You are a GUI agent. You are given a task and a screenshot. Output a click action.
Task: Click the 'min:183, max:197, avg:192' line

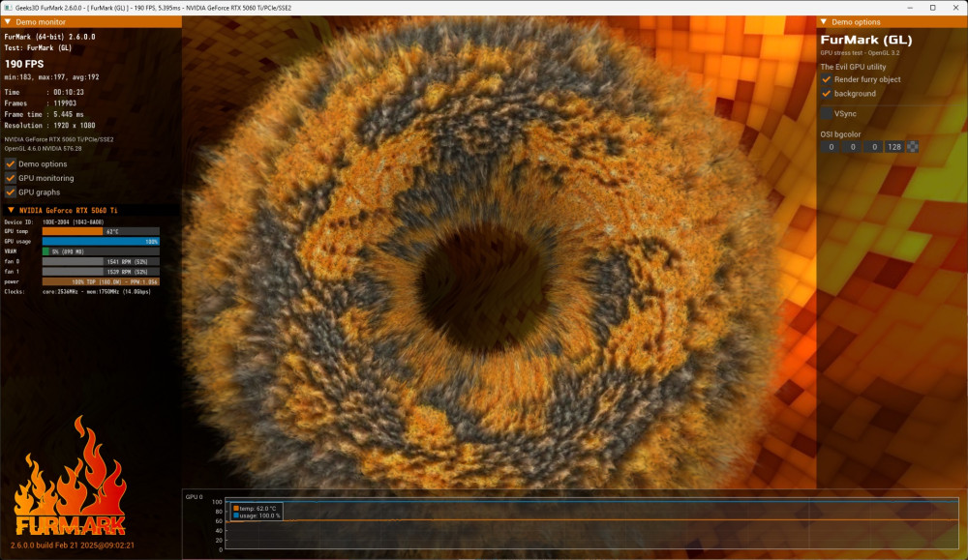(x=51, y=77)
